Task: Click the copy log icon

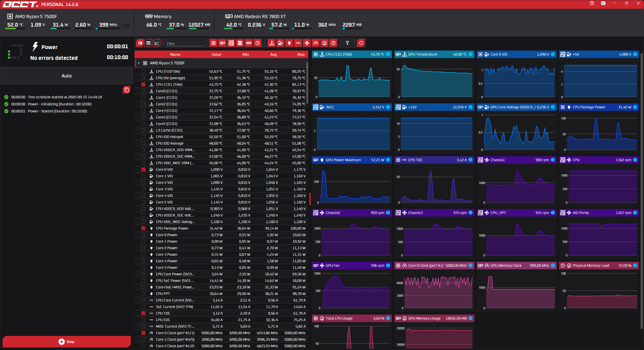Action: click(127, 90)
